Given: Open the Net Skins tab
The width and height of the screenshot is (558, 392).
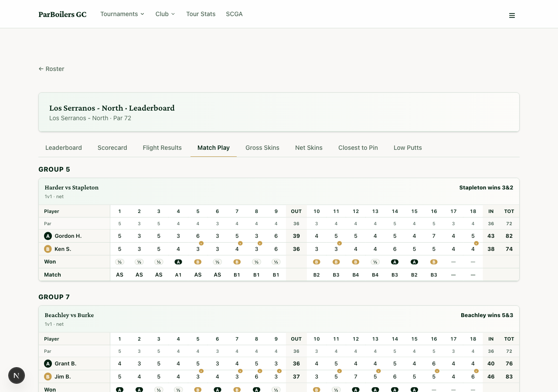Looking at the screenshot, I should coord(309,148).
